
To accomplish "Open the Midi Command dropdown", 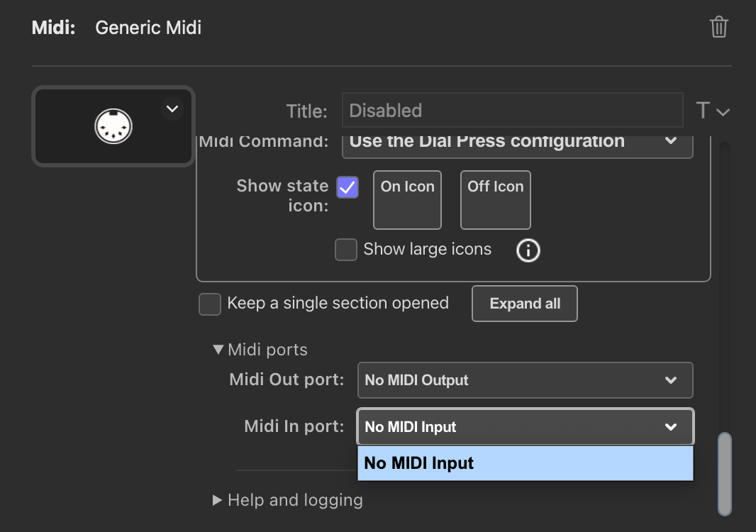I will point(517,141).
